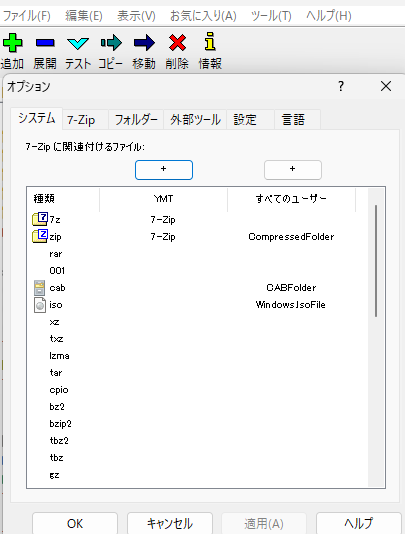The height and width of the screenshot is (534, 405).
Task: Open the ファイル(F) menu
Action: point(26,16)
